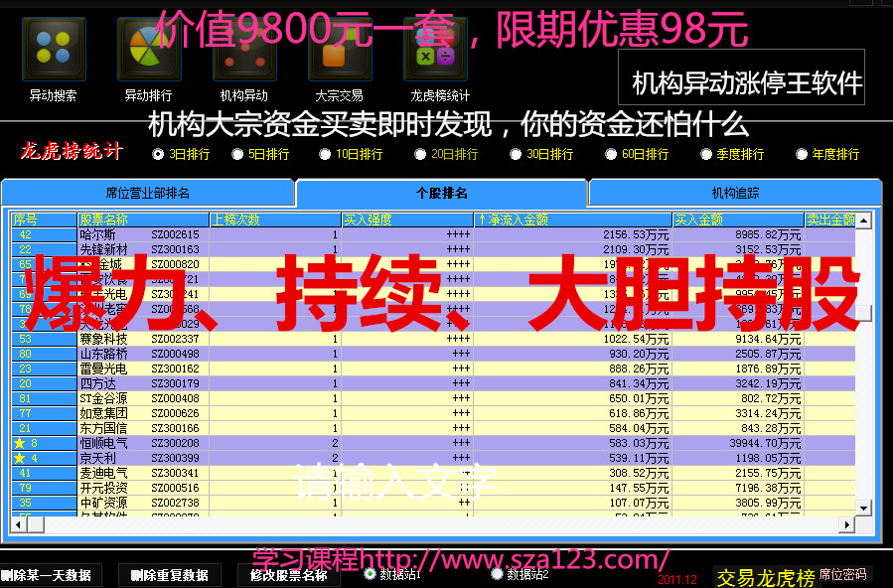Viewport: 893px width, 588px height.
Task: Sort by 净流入金额 column header
Action: (572, 220)
